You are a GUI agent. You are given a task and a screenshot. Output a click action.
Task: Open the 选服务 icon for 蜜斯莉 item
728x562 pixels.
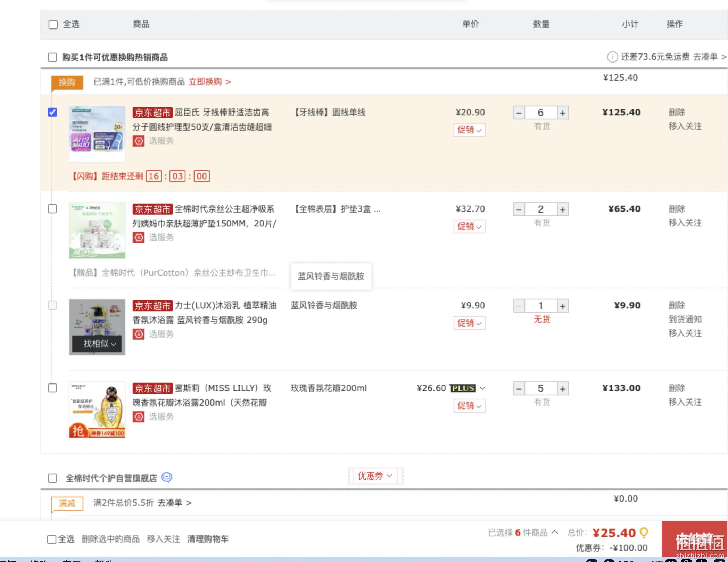pyautogui.click(x=139, y=417)
